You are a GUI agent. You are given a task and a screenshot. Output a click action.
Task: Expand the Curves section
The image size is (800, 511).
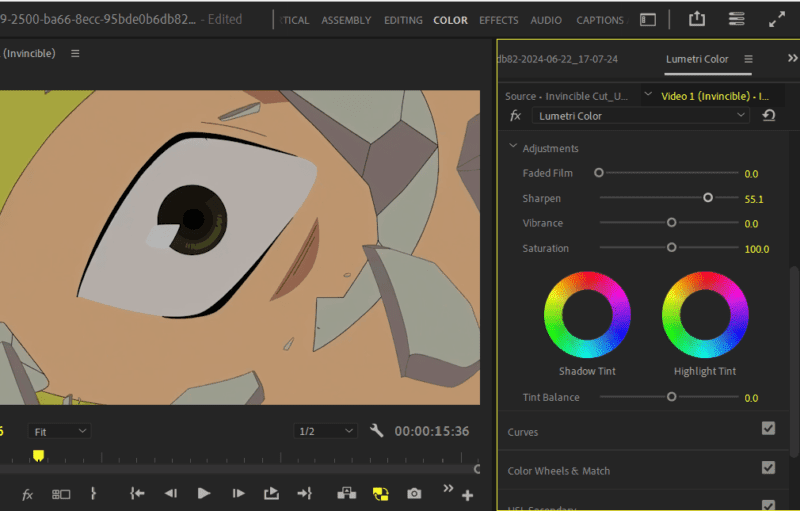(522, 432)
